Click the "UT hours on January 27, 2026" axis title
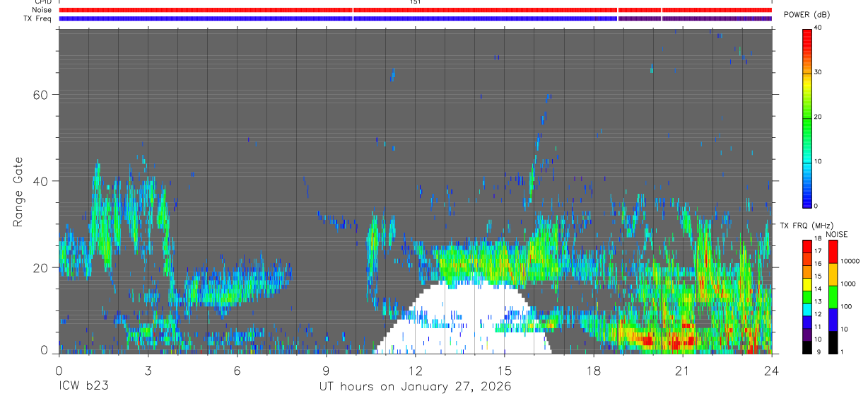Image resolution: width=868 pixels, height=401 pixels. coord(414,387)
